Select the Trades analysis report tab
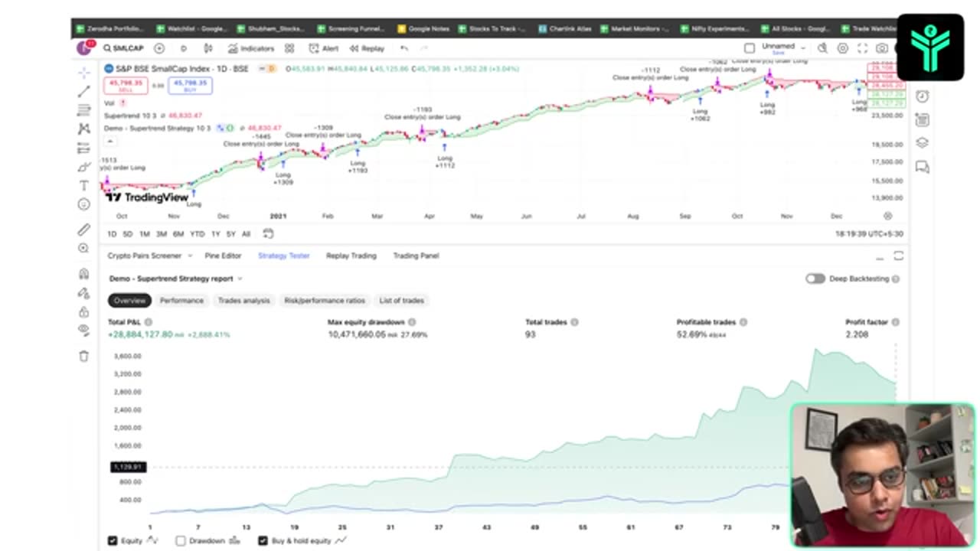 pyautogui.click(x=243, y=301)
